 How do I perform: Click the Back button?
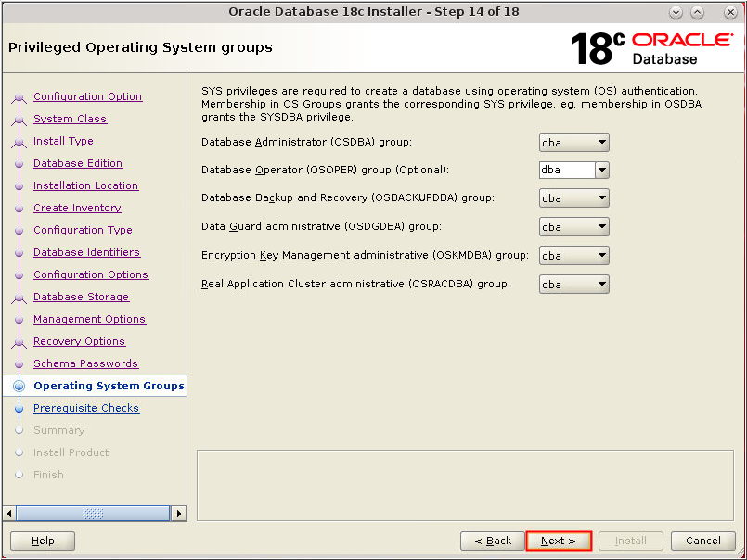tap(492, 541)
